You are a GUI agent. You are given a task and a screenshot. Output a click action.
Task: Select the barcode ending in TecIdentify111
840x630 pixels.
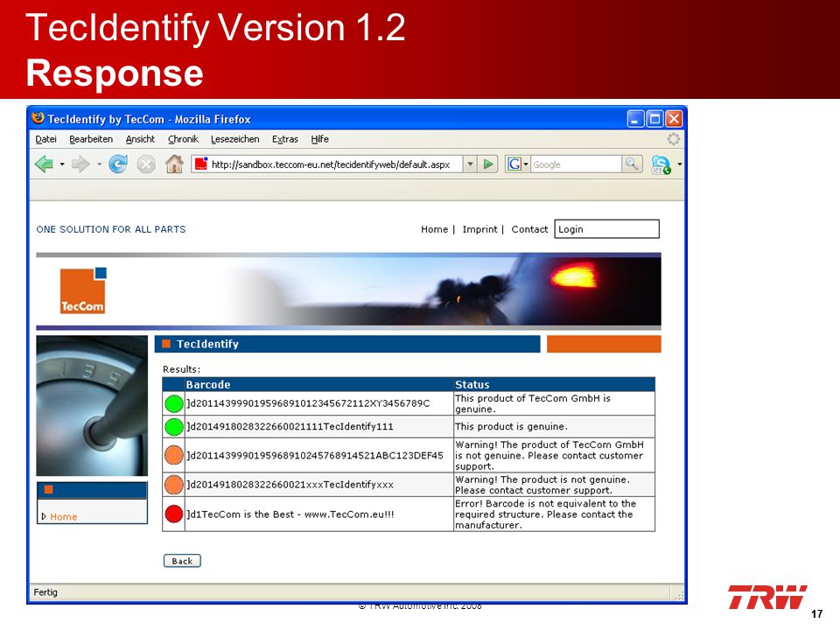click(290, 427)
